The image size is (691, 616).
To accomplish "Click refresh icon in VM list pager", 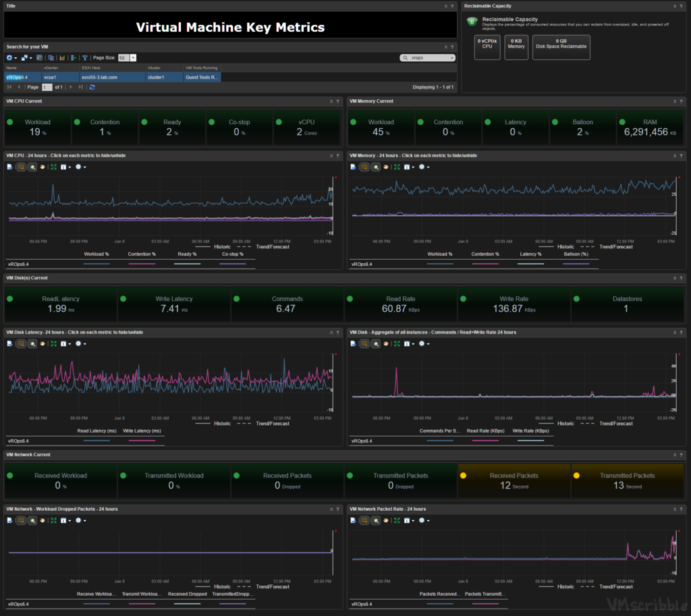I will (x=92, y=87).
